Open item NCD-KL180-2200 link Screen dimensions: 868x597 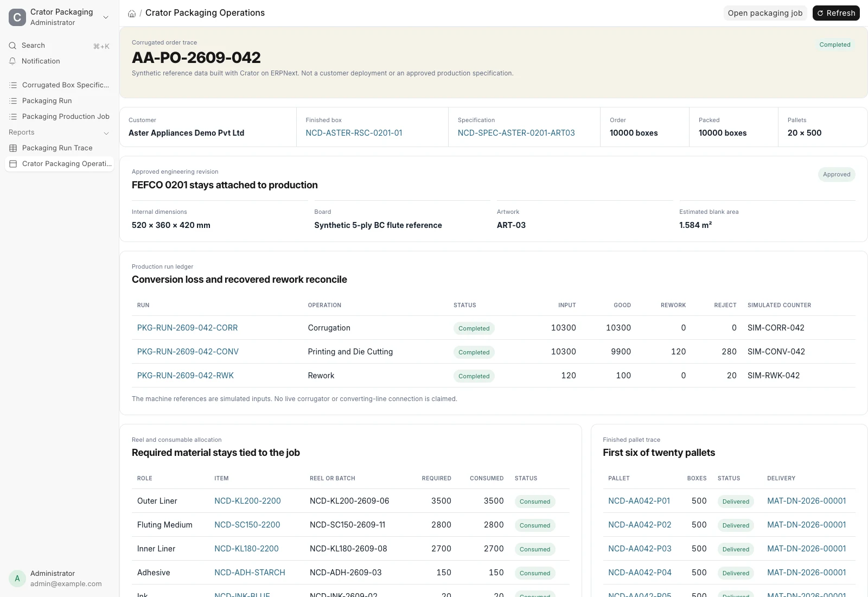(x=246, y=549)
